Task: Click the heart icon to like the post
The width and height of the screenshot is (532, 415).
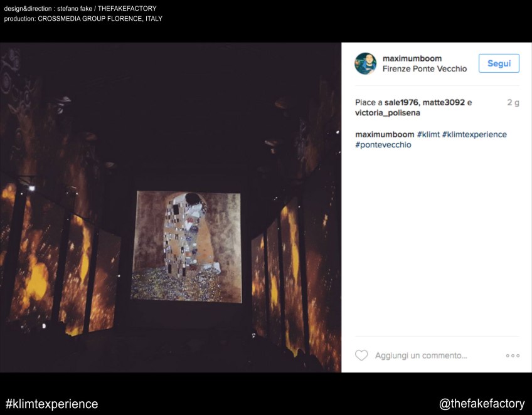Action: coord(361,355)
